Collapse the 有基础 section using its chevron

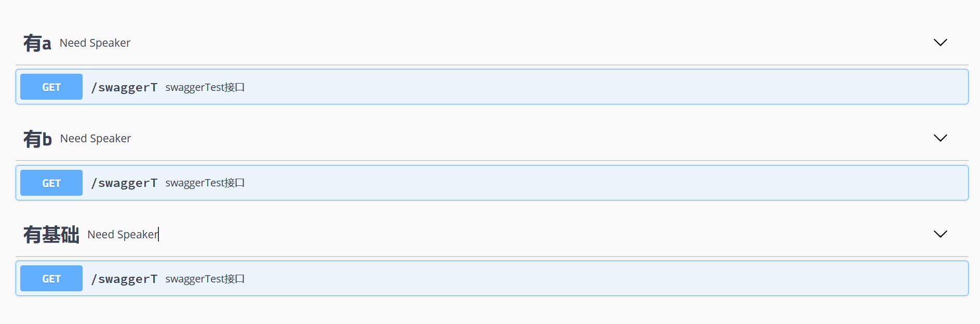pos(940,234)
